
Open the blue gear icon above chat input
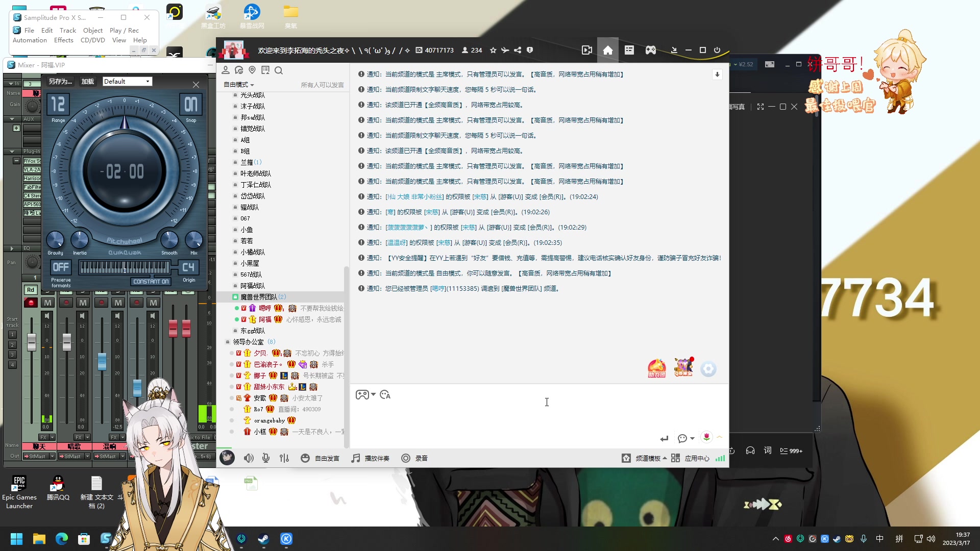pyautogui.click(x=708, y=368)
